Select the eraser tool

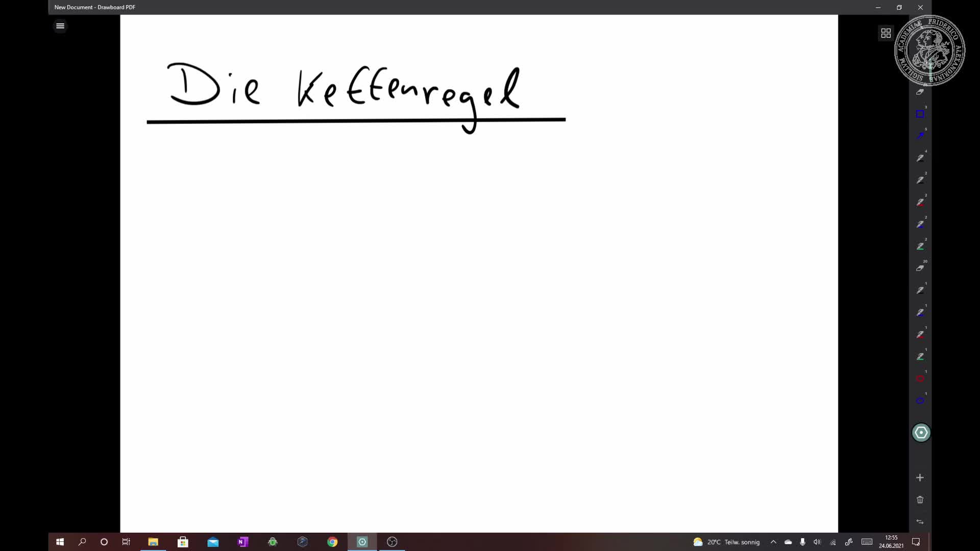click(x=921, y=92)
